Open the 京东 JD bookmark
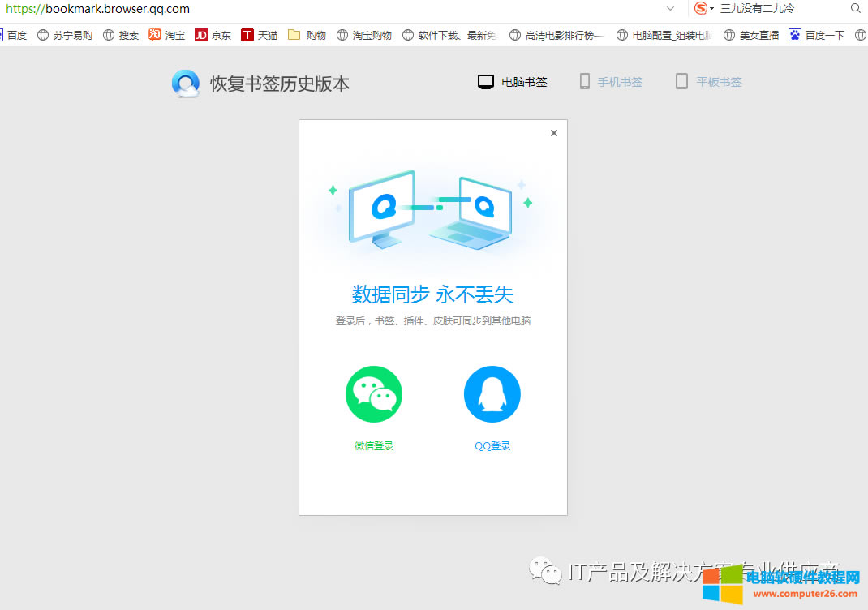Viewport: 868px width, 610px height. [x=213, y=36]
